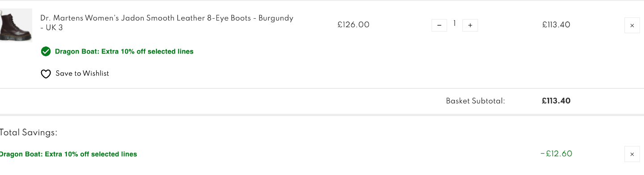
Task: Click the Dragon Boat offer under the product
Action: pos(124,51)
